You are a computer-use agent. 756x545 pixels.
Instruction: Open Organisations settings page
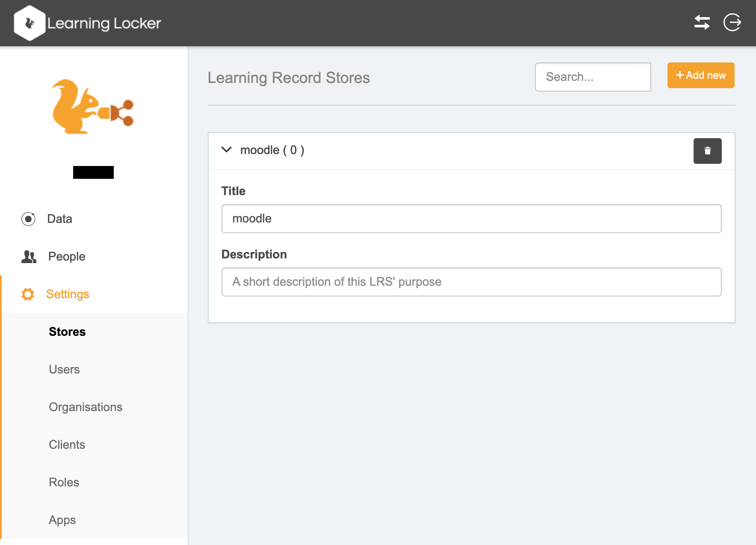pyautogui.click(x=86, y=407)
